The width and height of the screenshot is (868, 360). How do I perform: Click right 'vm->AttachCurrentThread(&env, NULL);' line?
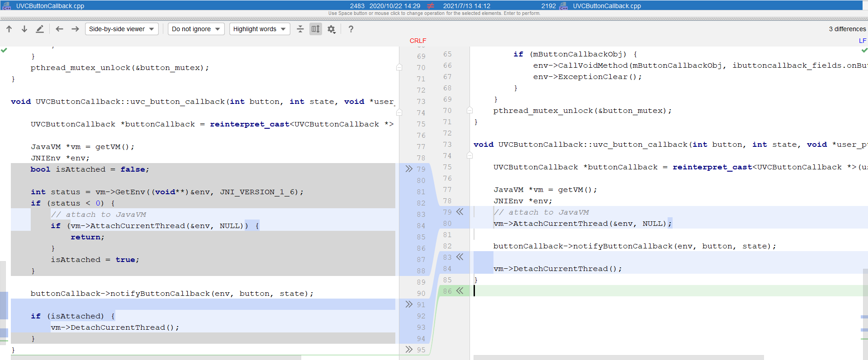coord(583,224)
